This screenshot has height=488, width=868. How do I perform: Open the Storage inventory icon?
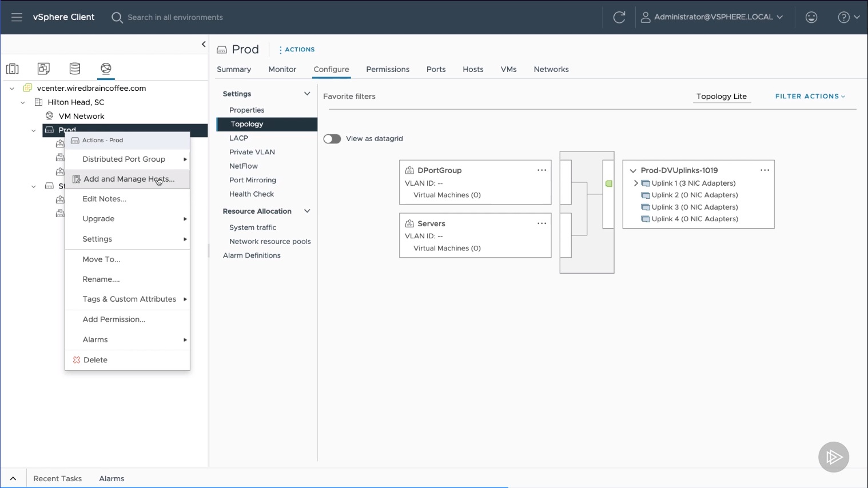74,69
